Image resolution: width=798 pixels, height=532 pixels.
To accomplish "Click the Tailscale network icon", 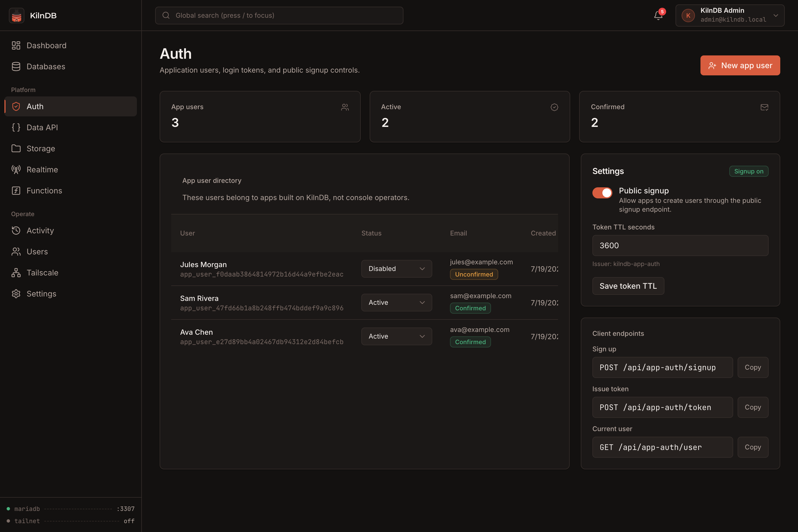I will 16,273.
